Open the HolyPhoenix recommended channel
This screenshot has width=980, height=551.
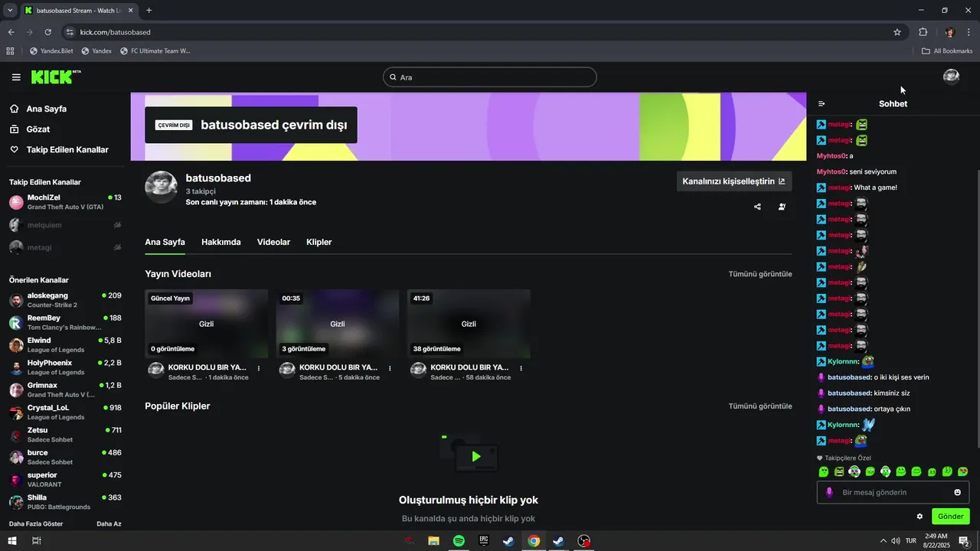point(65,367)
